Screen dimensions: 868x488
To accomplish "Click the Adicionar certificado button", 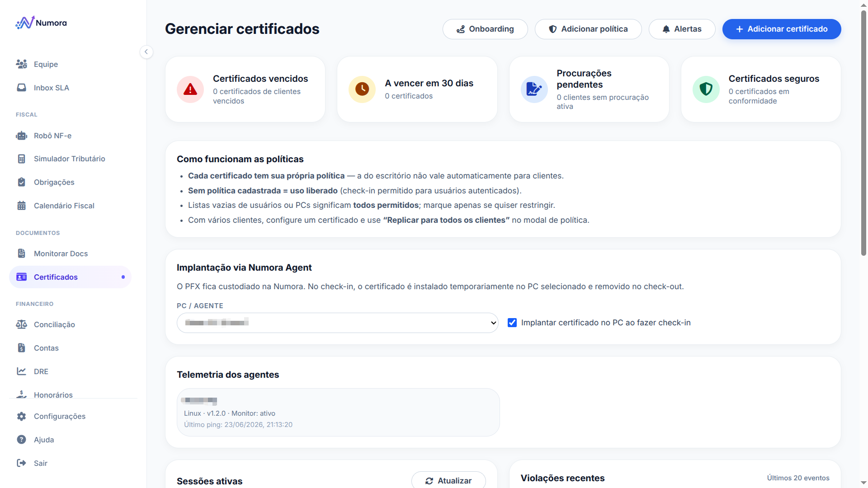I will pyautogui.click(x=782, y=29).
